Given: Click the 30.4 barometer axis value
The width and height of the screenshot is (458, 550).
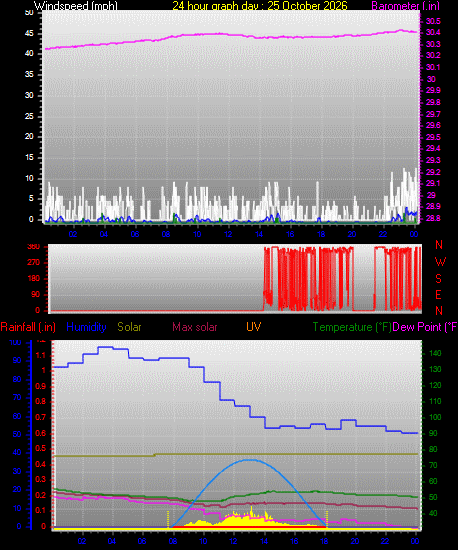Looking at the screenshot, I should point(433,33).
